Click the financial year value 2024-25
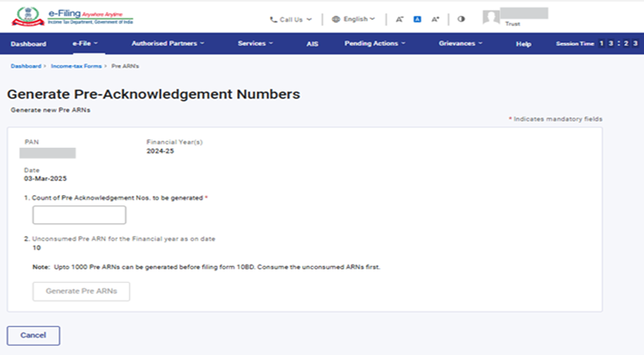This screenshot has height=355, width=644. click(160, 151)
